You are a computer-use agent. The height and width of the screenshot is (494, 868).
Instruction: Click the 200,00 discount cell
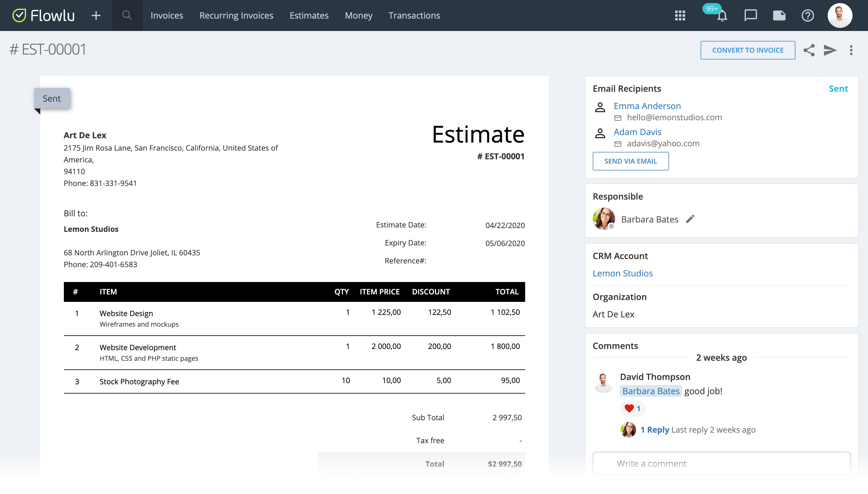coord(440,346)
